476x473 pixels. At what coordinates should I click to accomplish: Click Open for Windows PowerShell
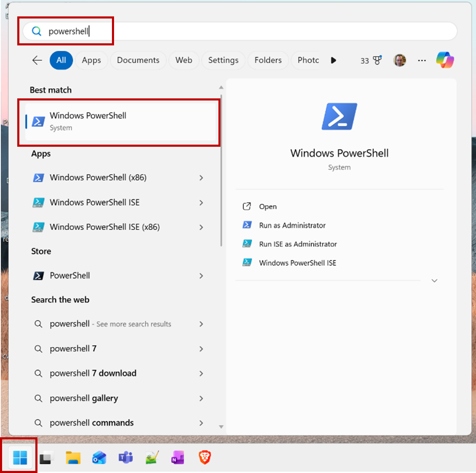coord(268,206)
